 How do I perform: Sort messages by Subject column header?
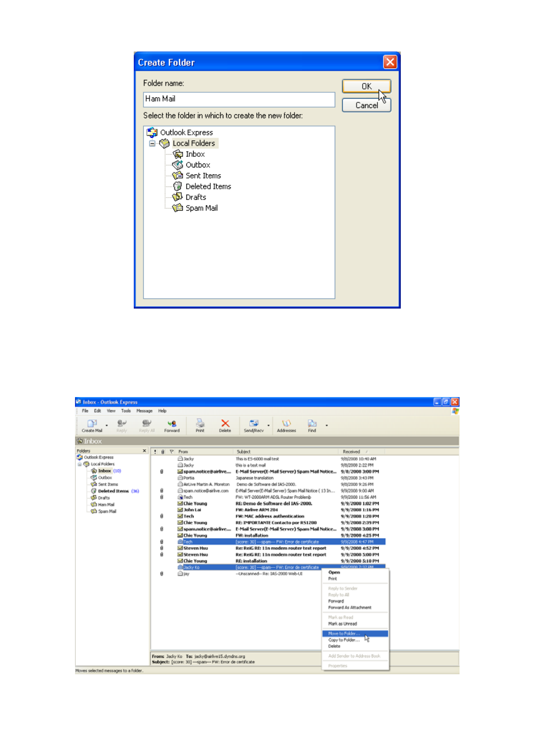tap(285, 451)
